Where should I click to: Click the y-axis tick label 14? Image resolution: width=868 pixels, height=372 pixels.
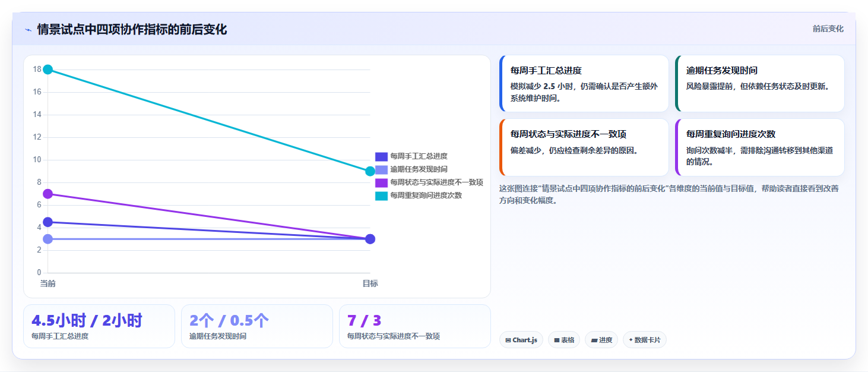tap(37, 115)
